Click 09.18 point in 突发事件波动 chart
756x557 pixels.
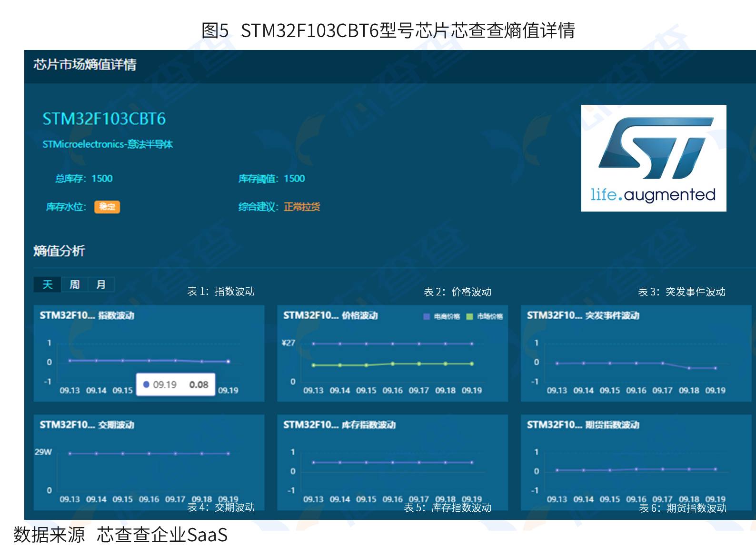coord(689,368)
